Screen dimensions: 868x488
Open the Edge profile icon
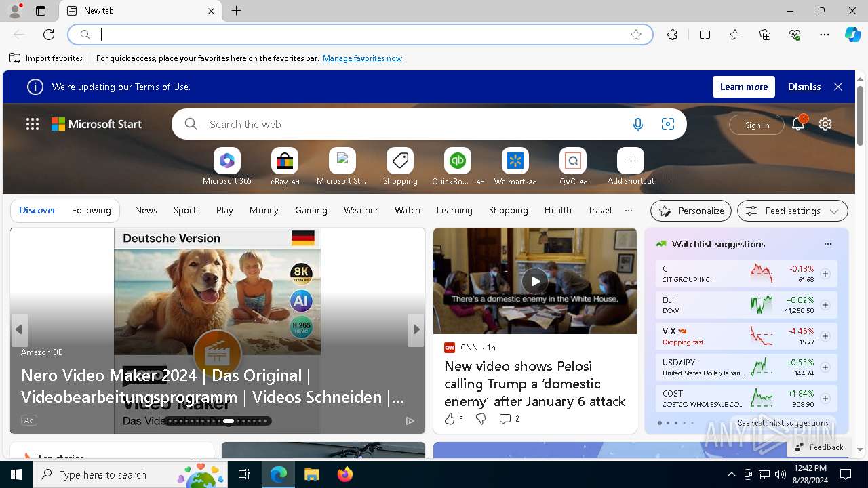14,11
